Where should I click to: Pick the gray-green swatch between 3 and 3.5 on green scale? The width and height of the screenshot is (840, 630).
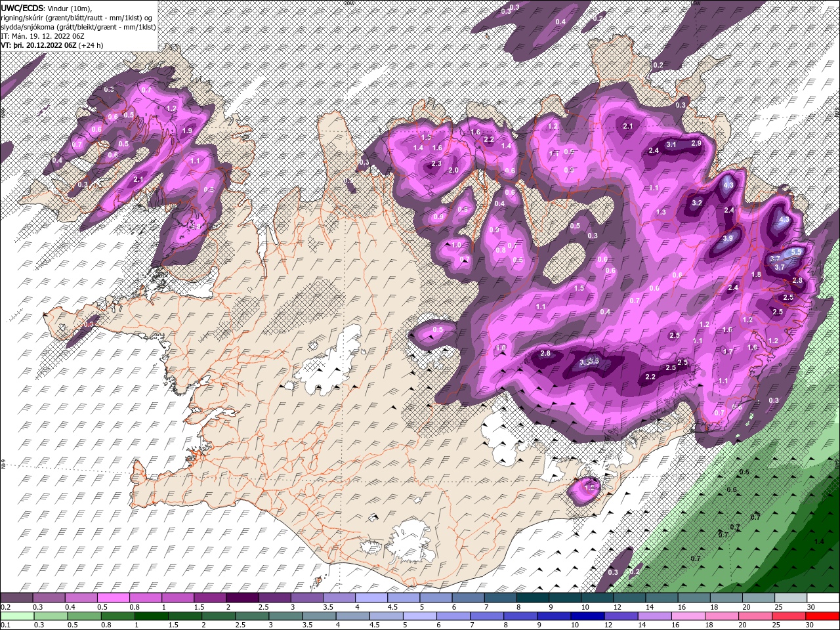[x=285, y=616]
